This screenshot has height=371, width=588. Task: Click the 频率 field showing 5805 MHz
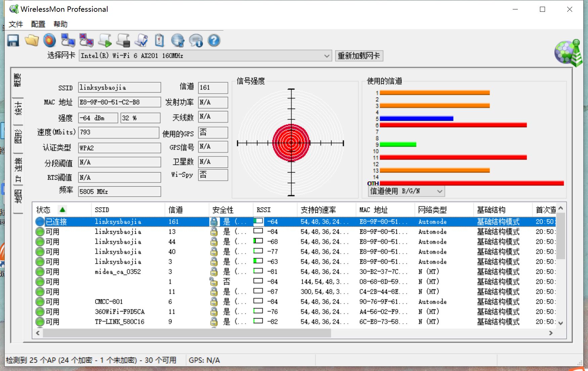click(120, 192)
